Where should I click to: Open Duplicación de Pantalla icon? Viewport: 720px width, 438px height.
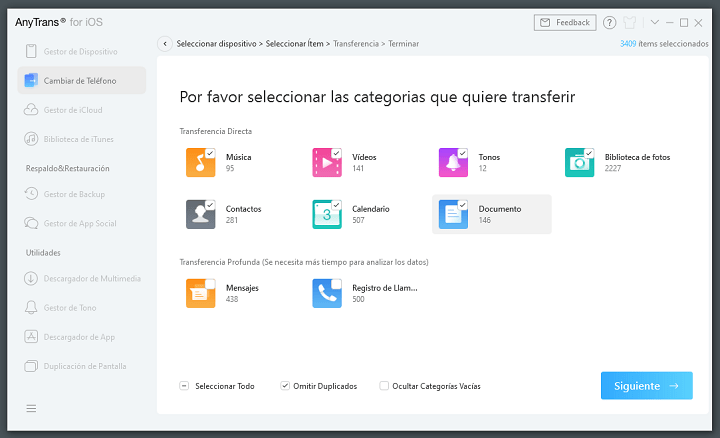(31, 366)
